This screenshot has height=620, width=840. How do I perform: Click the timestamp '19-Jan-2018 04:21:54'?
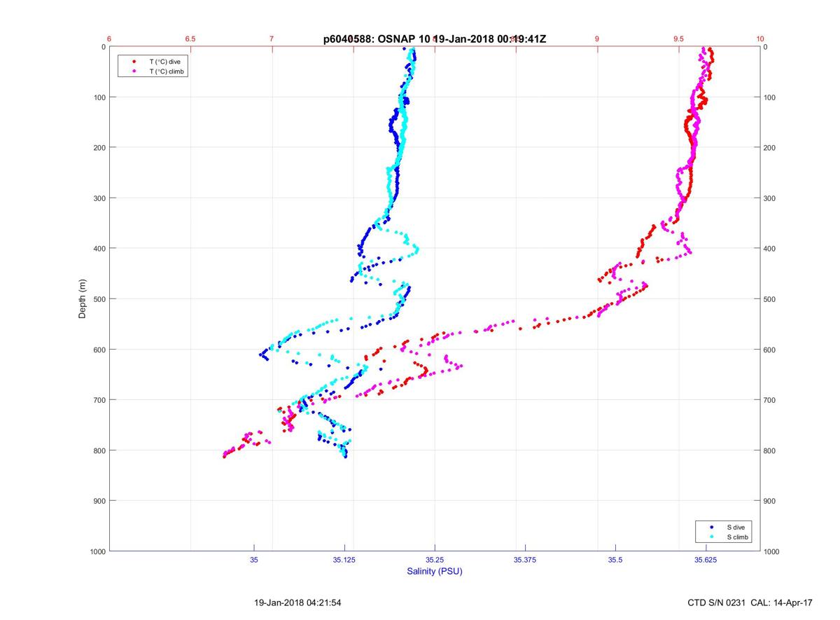tap(297, 602)
